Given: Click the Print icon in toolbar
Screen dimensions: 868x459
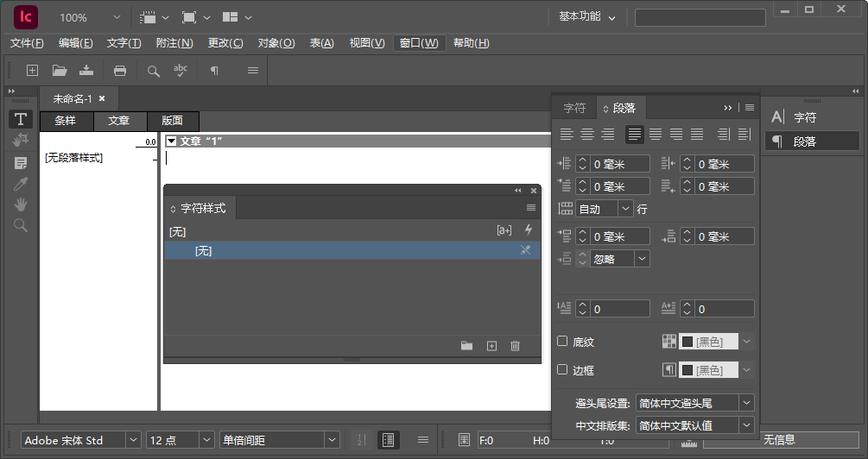Looking at the screenshot, I should [120, 71].
